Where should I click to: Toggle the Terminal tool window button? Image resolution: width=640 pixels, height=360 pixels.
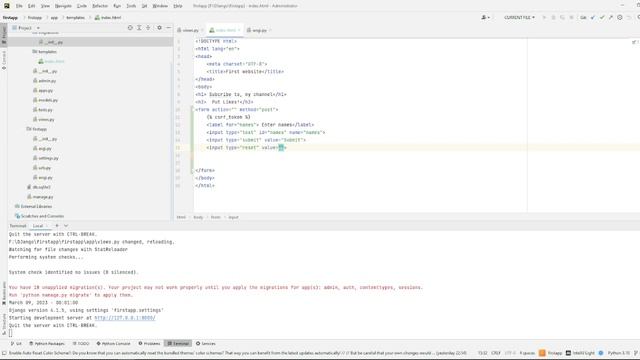click(x=178, y=344)
